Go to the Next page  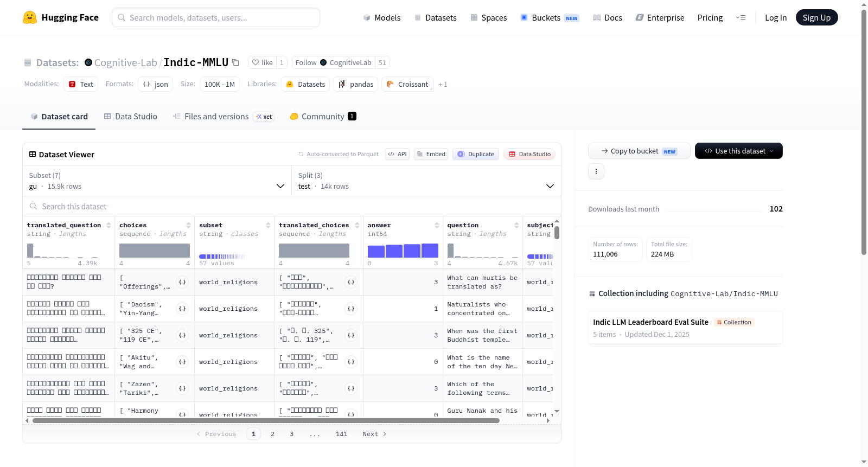pyautogui.click(x=374, y=434)
